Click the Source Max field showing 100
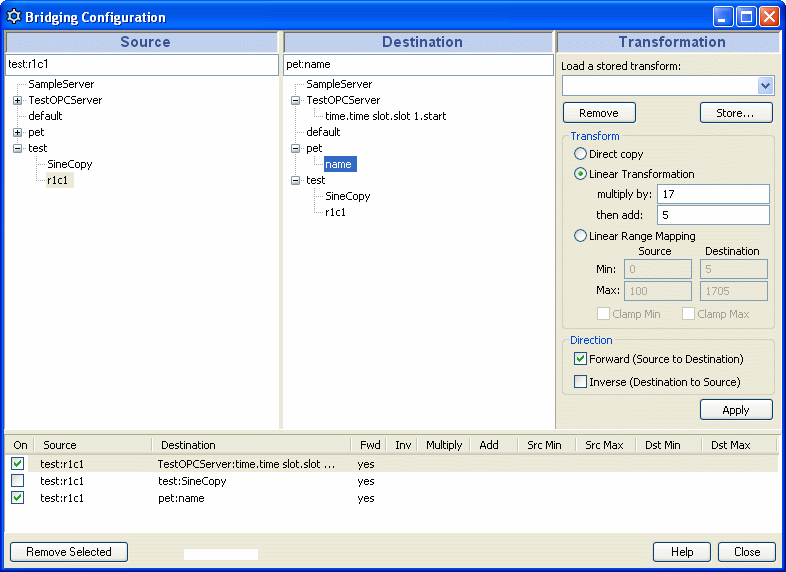 [x=658, y=291]
